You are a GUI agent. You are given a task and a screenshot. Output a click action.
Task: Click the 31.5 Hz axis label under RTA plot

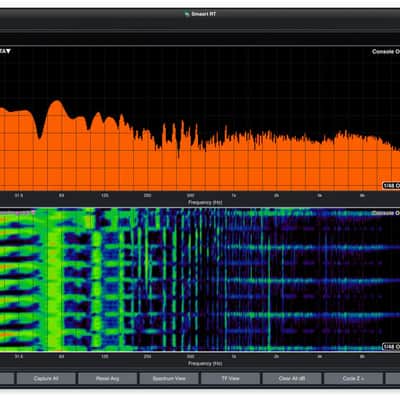(x=19, y=196)
